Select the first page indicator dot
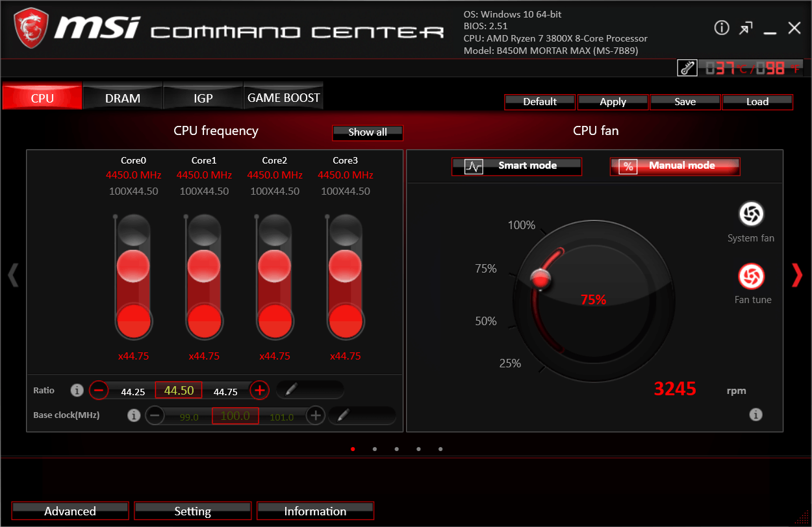This screenshot has width=812, height=527. (x=353, y=448)
